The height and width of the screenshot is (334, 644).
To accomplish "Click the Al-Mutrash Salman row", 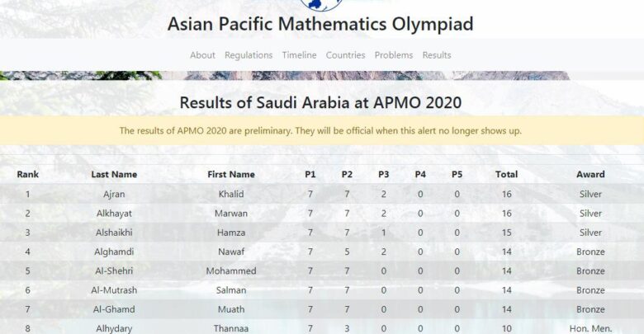I will 322,290.
